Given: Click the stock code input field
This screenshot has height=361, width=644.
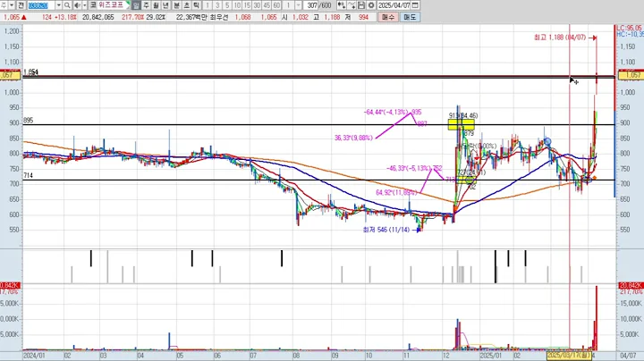Looking at the screenshot, I should click(x=41, y=5).
